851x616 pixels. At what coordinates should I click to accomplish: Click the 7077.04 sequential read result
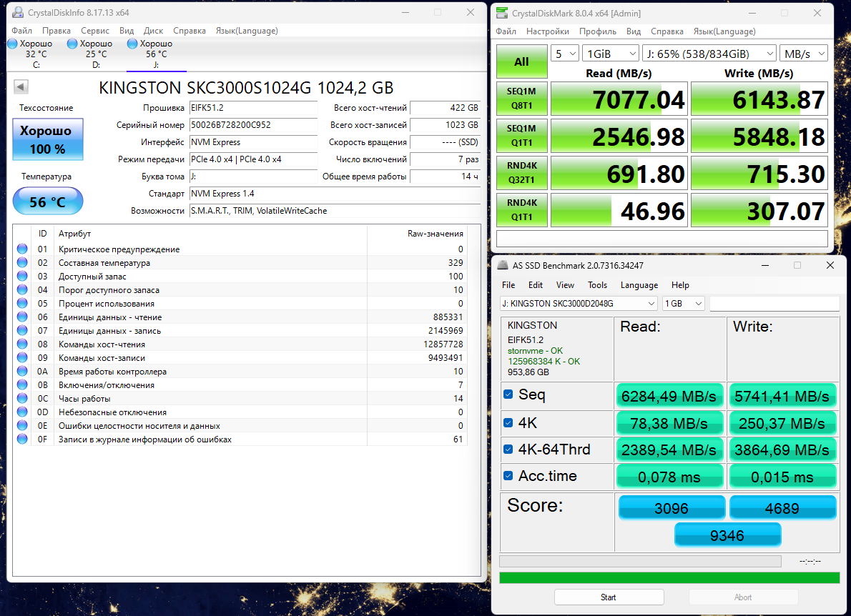tap(619, 99)
